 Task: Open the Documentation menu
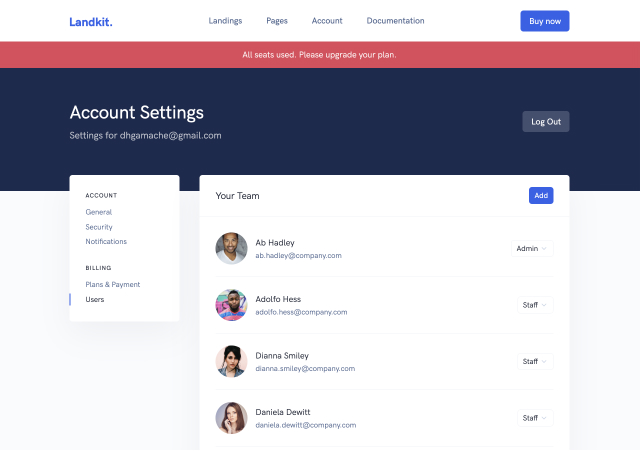coord(395,21)
